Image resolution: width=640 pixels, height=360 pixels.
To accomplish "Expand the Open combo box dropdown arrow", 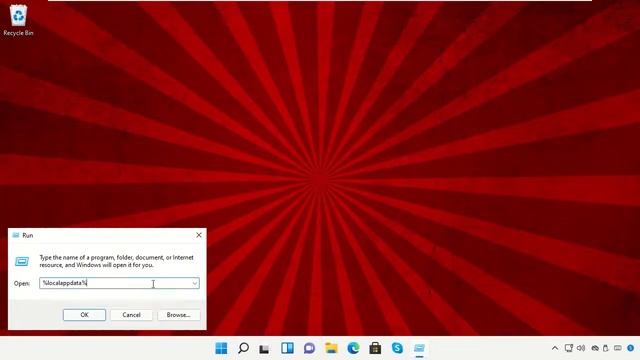I will coord(195,283).
